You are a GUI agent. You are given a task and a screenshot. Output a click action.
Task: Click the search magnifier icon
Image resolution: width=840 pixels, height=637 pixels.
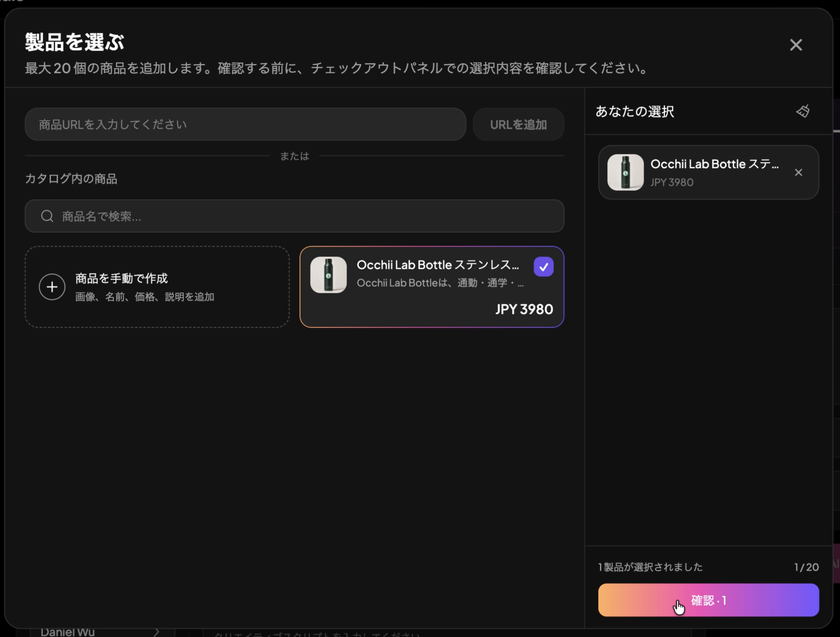click(x=47, y=216)
